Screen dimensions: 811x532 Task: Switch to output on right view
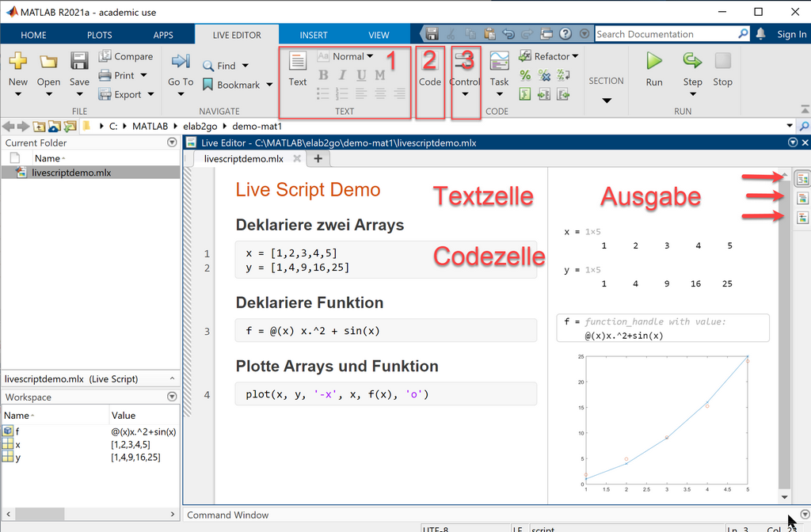click(x=803, y=180)
